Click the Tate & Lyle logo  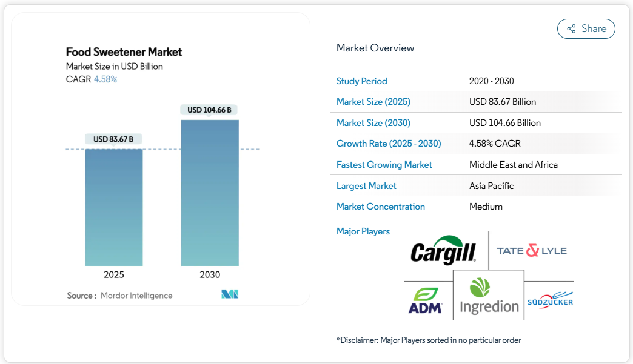[x=532, y=251]
